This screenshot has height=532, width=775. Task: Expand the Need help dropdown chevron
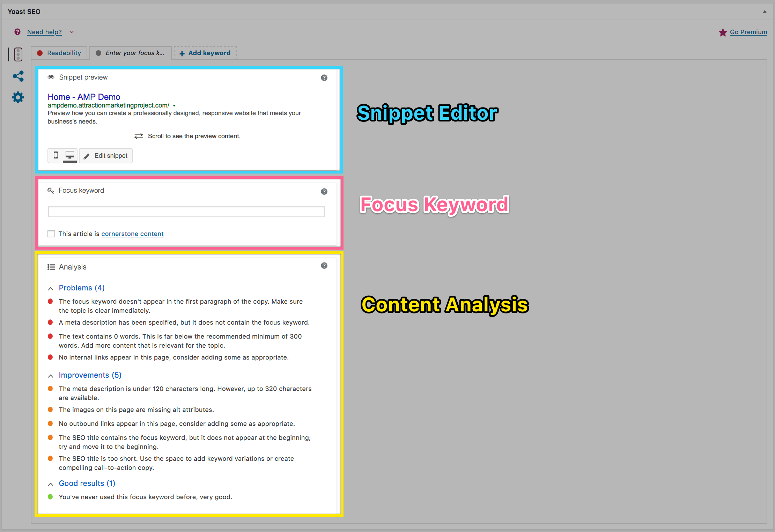coord(72,32)
